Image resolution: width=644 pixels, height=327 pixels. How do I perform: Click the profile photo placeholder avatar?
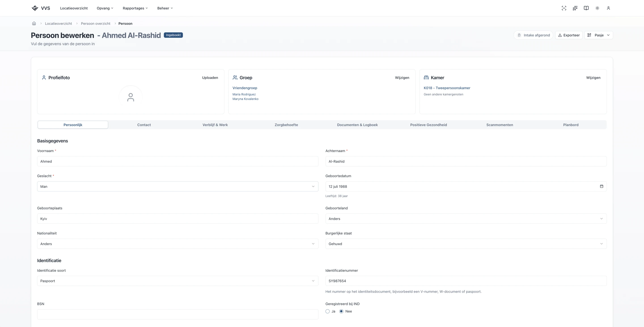click(x=131, y=97)
